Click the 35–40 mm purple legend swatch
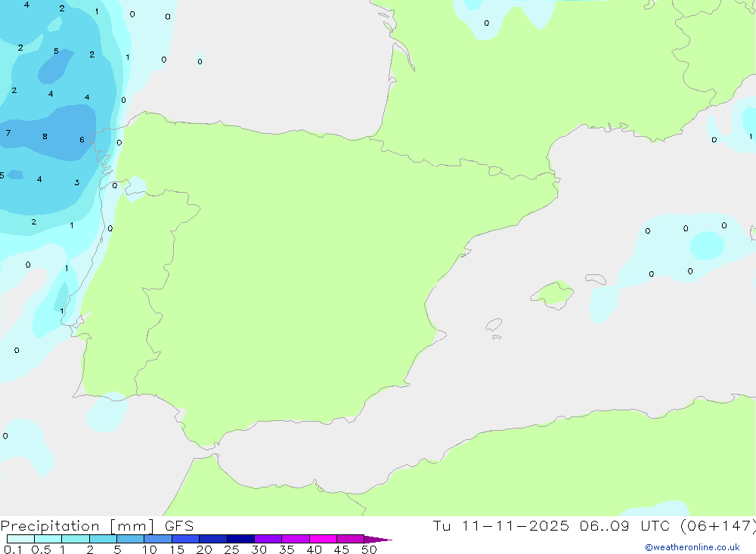The width and height of the screenshot is (756, 554). [x=296, y=539]
